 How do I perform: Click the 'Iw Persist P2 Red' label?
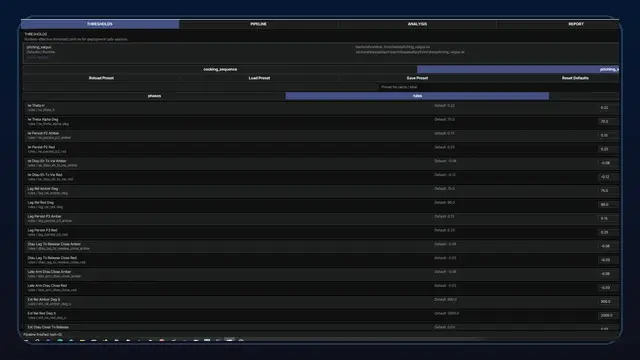click(41, 147)
